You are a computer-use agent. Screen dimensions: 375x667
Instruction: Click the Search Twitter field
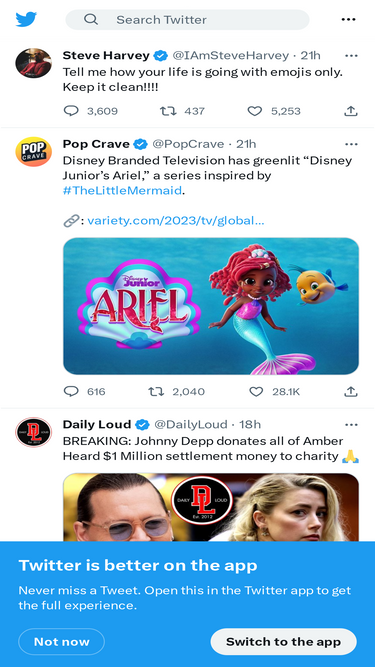click(187, 20)
